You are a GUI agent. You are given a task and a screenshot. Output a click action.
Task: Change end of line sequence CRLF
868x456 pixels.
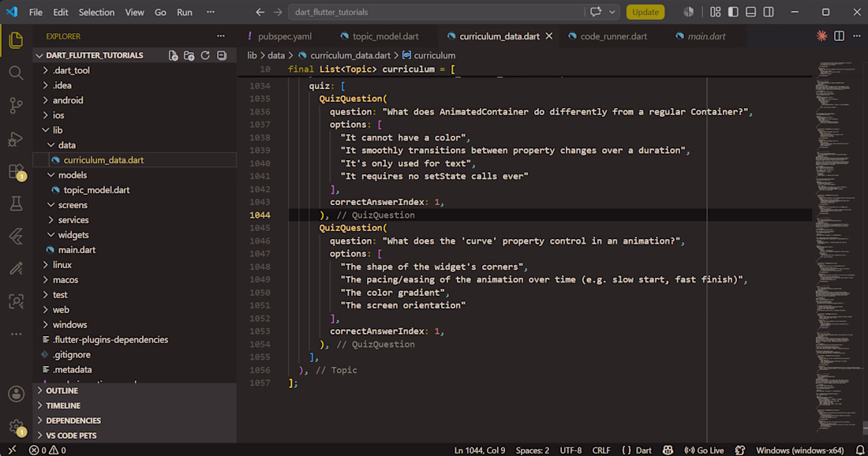point(601,450)
